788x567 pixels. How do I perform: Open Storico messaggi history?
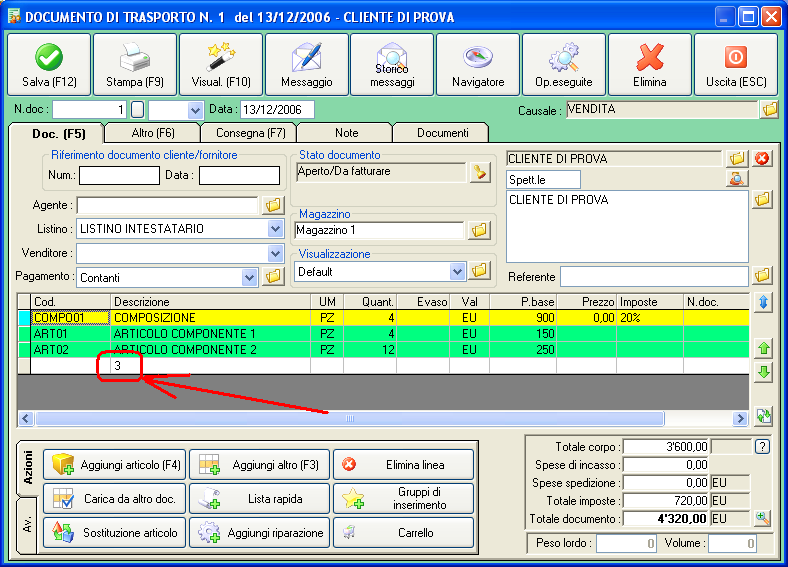point(393,64)
